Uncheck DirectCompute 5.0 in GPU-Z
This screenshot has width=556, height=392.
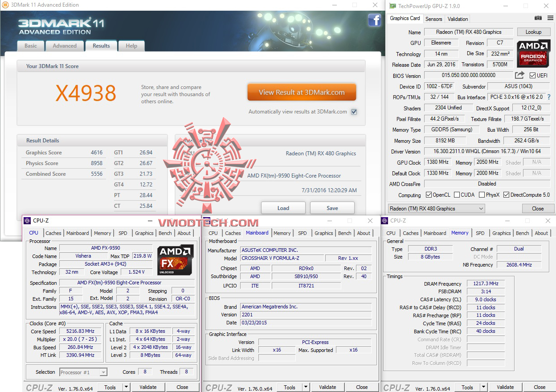point(506,194)
